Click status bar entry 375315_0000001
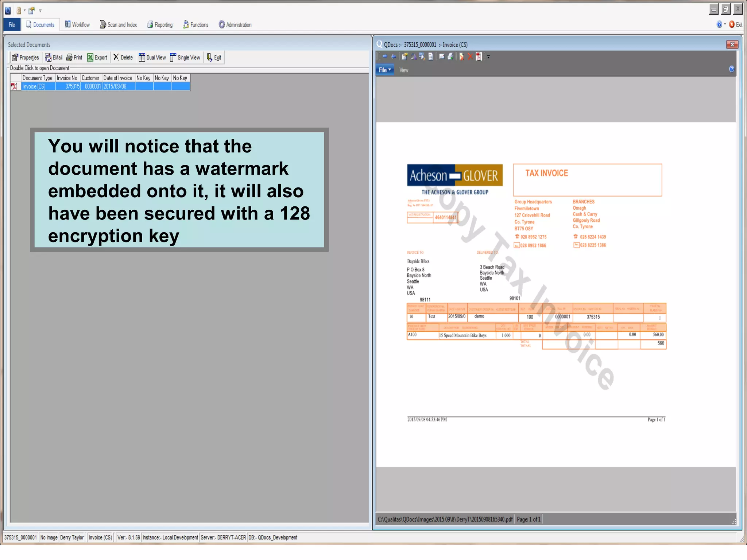Viewport: 747px width, 560px height. [x=20, y=537]
